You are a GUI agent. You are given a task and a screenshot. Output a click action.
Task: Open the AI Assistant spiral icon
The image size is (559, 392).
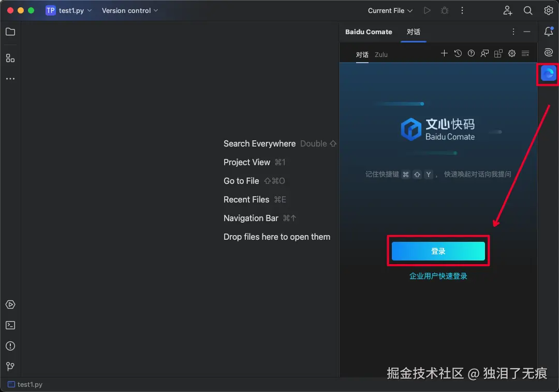pos(549,52)
